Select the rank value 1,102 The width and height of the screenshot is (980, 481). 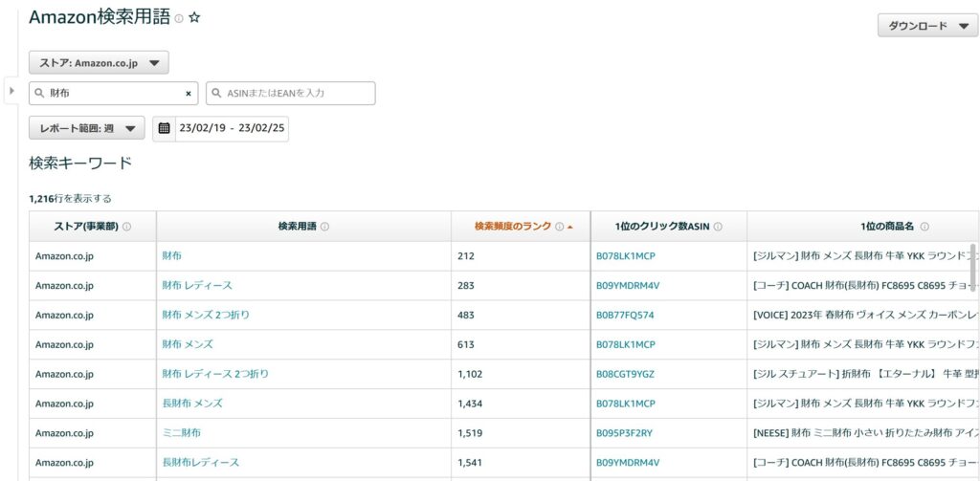[470, 374]
